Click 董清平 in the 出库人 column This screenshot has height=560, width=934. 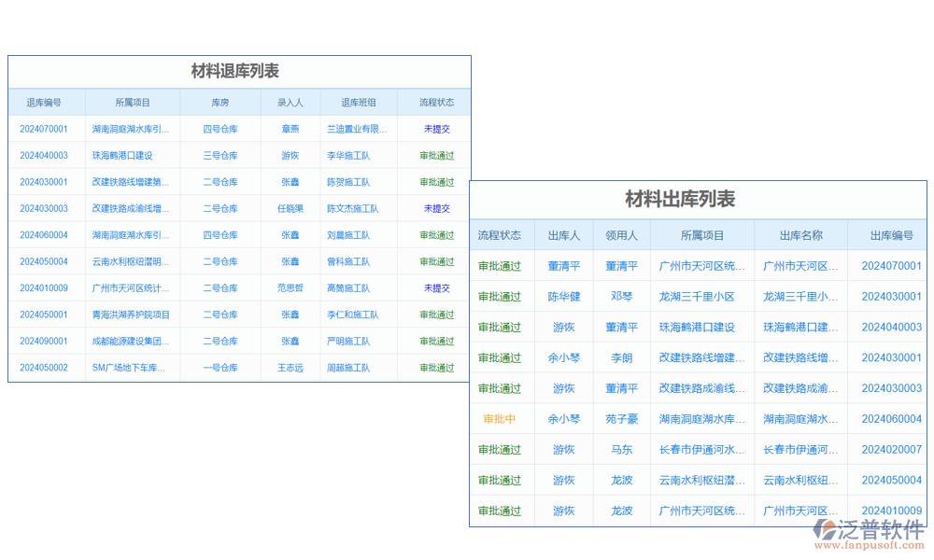click(563, 266)
